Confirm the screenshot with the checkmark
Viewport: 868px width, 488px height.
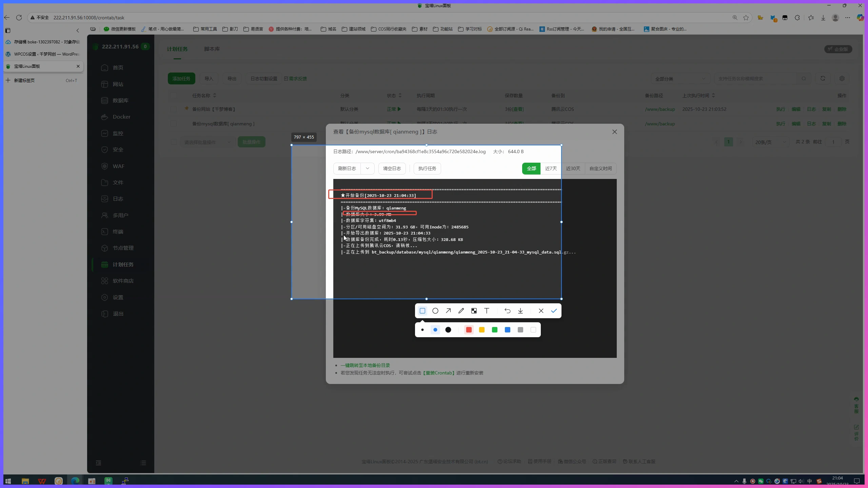click(x=554, y=311)
